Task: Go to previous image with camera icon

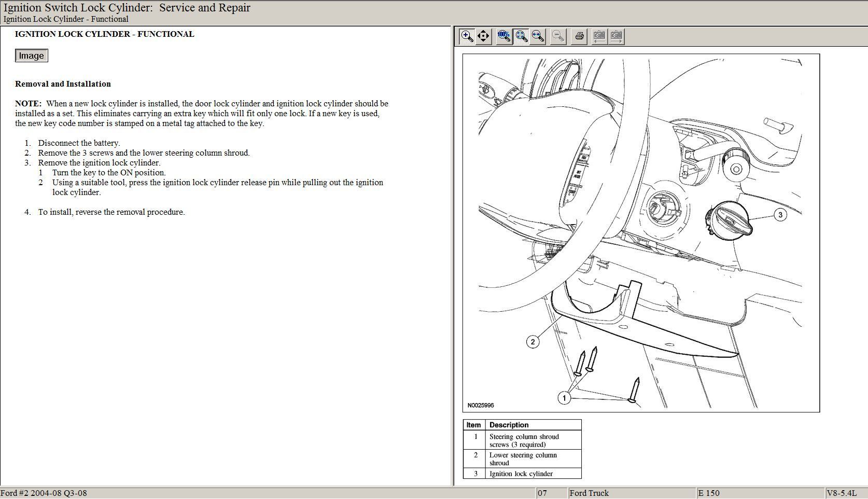Action: [x=599, y=36]
